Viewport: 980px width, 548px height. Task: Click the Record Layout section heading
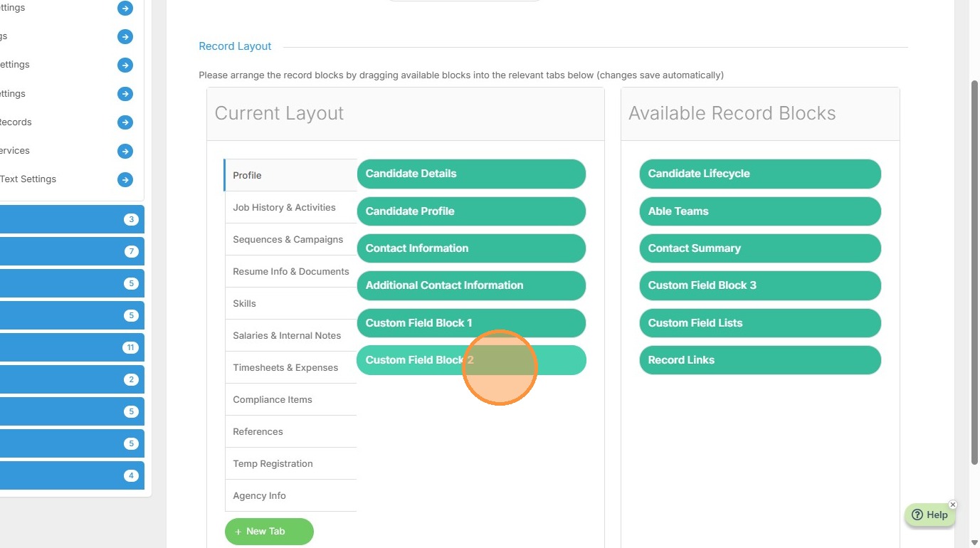click(x=235, y=46)
